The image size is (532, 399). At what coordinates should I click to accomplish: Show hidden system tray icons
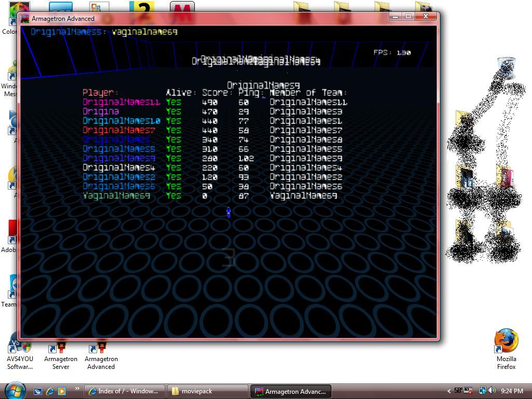click(449, 391)
